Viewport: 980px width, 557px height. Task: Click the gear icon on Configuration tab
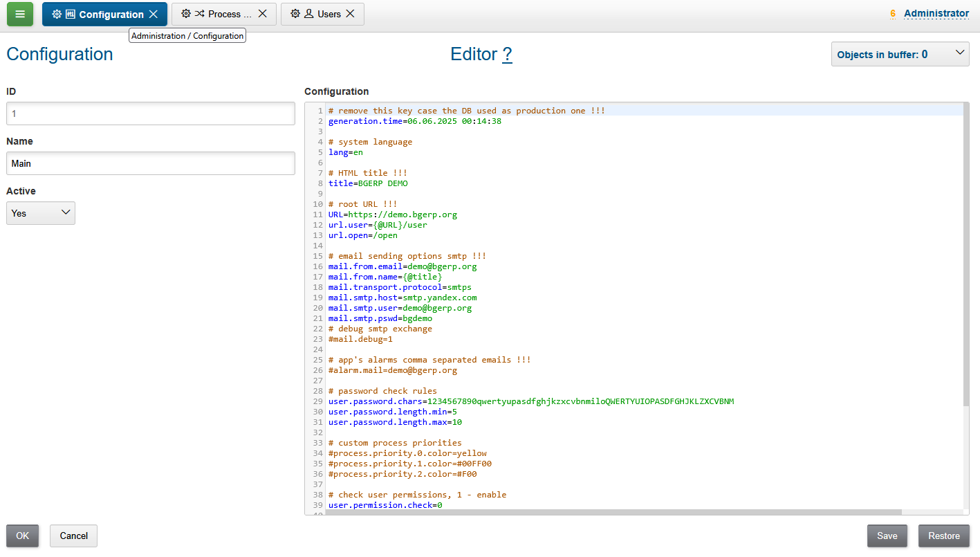57,14
